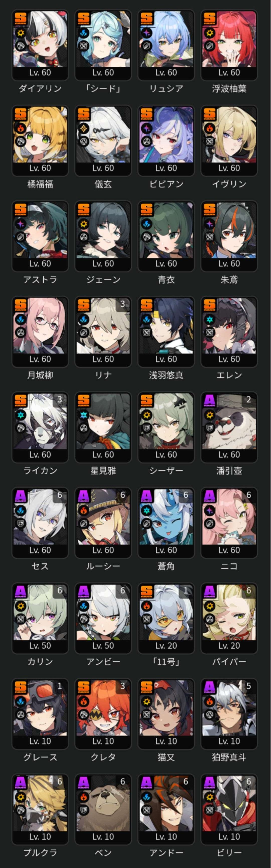Screen dimensions: 271x868
Task: Click the fire element icon on 橘福福
Action: pos(21,129)
